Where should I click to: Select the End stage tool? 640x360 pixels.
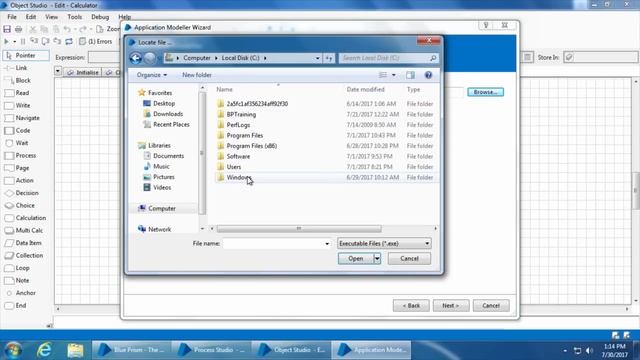pos(16,305)
